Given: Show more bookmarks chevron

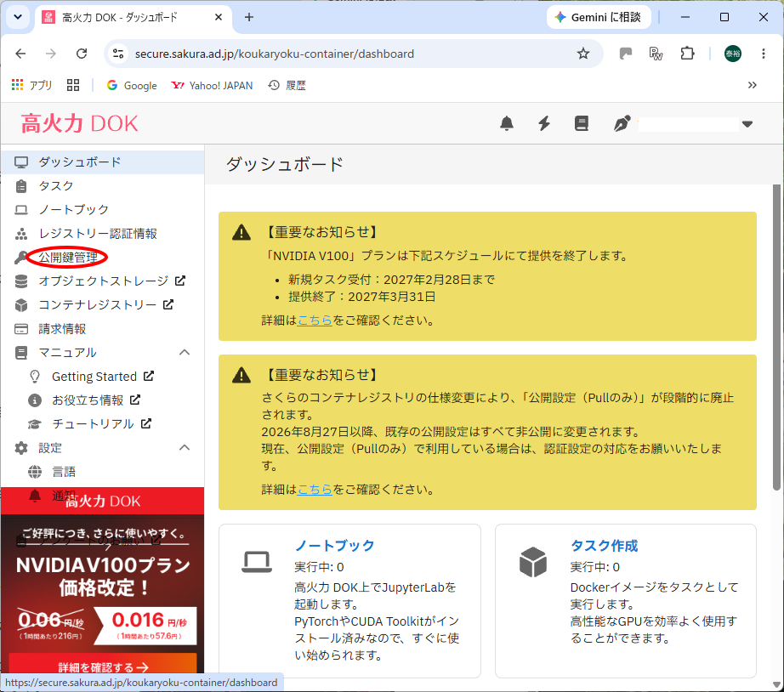Looking at the screenshot, I should tap(752, 85).
